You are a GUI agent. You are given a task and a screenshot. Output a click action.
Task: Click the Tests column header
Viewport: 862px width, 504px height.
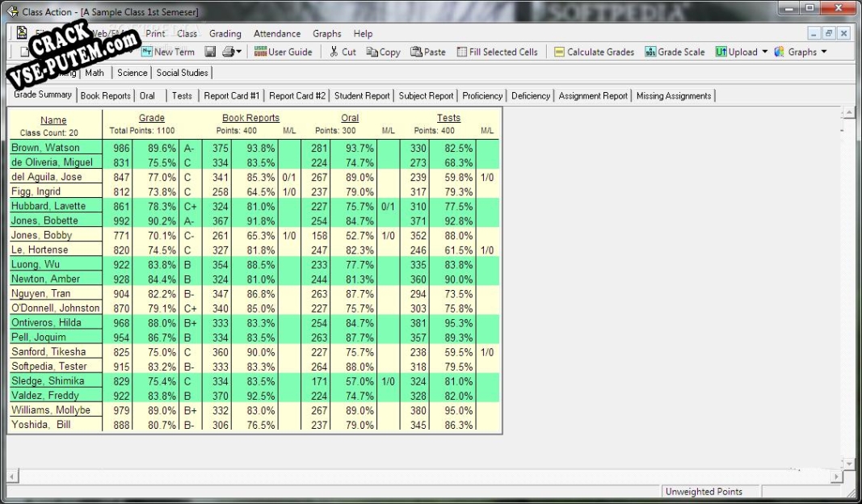[448, 118]
